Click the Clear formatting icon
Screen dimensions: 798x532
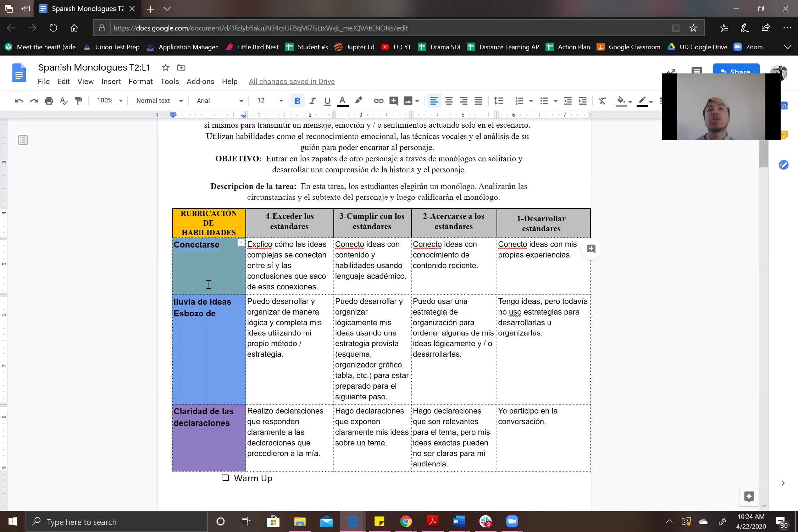[602, 101]
